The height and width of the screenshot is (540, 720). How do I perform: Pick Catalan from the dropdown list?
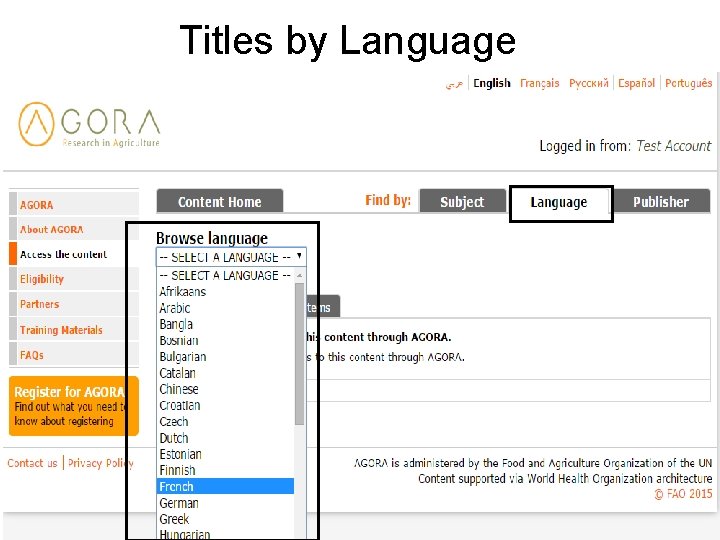click(x=225, y=373)
